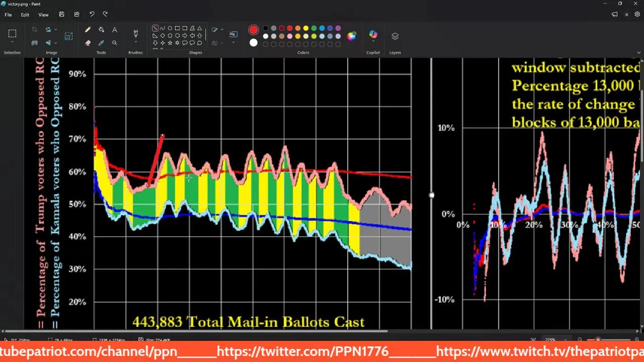Open the Settings gear in title bar
644x362 pixels.
637,15
